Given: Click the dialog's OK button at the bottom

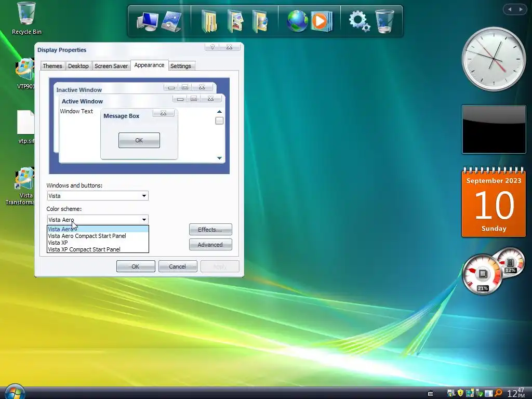Looking at the screenshot, I should [x=136, y=267].
